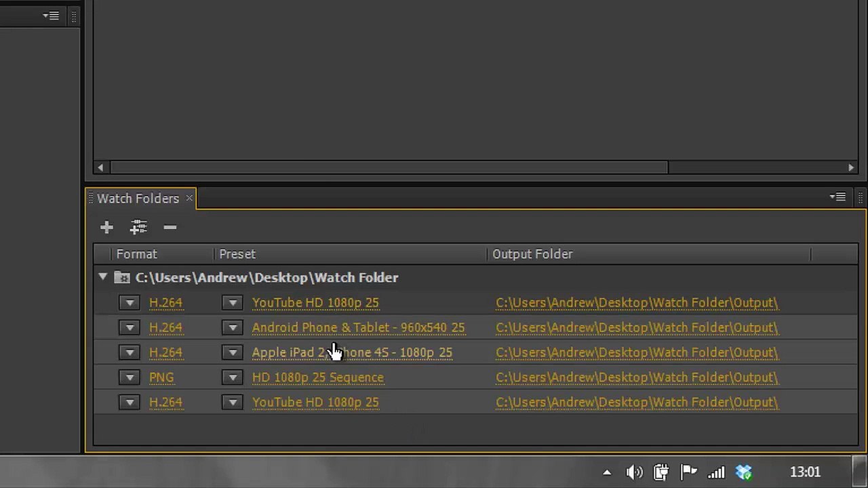Open the upper left panel's flyout menu

(x=51, y=16)
